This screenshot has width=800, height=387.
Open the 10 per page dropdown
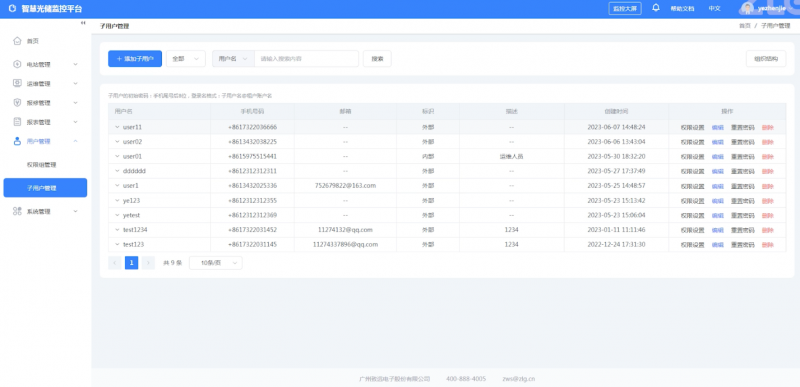216,263
